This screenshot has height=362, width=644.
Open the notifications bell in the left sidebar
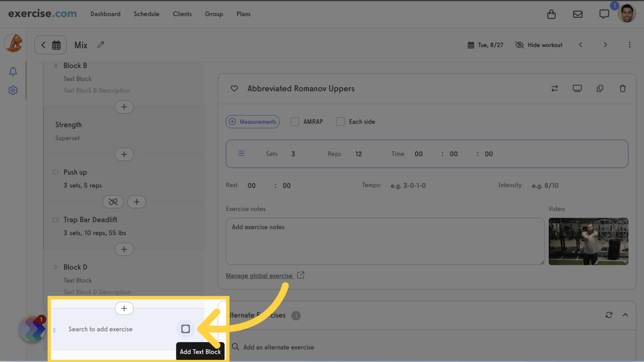tap(13, 71)
